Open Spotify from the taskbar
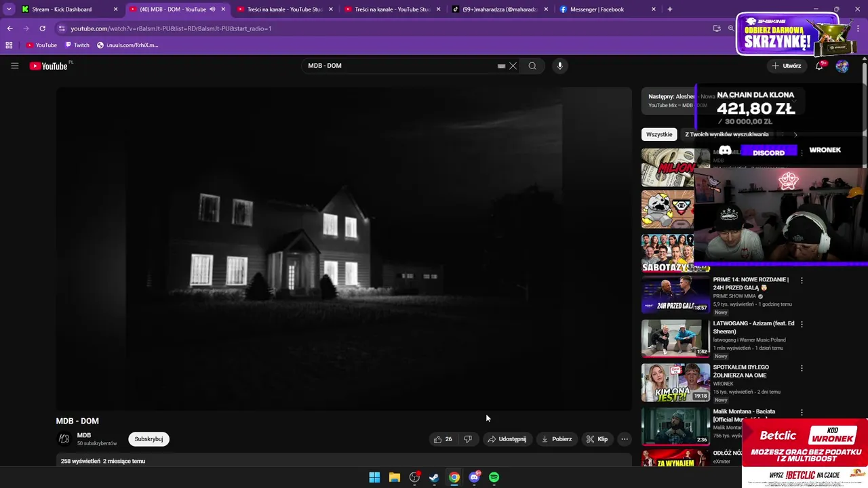The height and width of the screenshot is (488, 868). 494,477
